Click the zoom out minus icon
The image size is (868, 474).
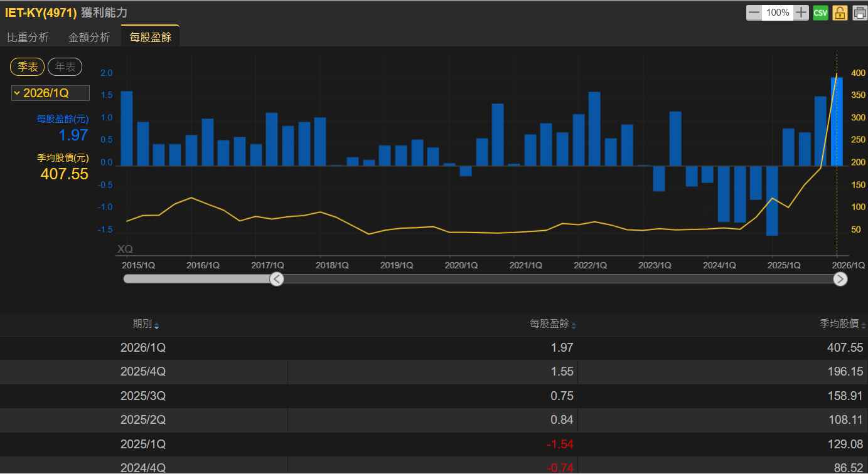coord(754,13)
